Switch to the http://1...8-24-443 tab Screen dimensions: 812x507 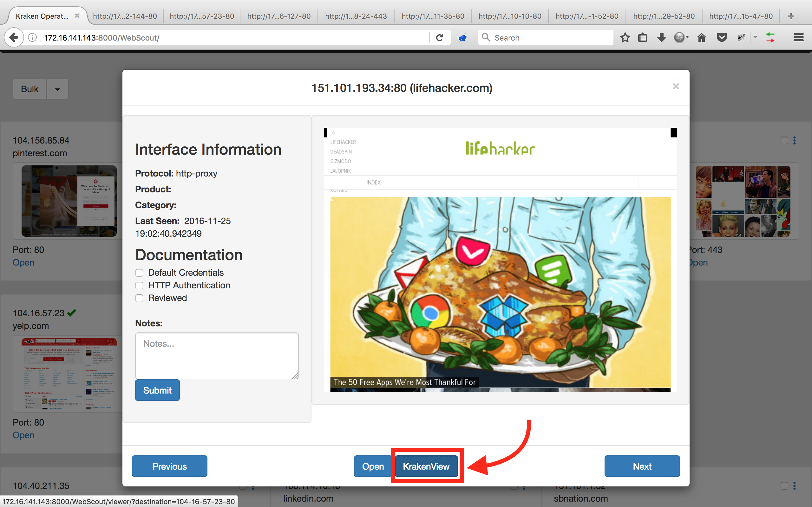(x=356, y=16)
